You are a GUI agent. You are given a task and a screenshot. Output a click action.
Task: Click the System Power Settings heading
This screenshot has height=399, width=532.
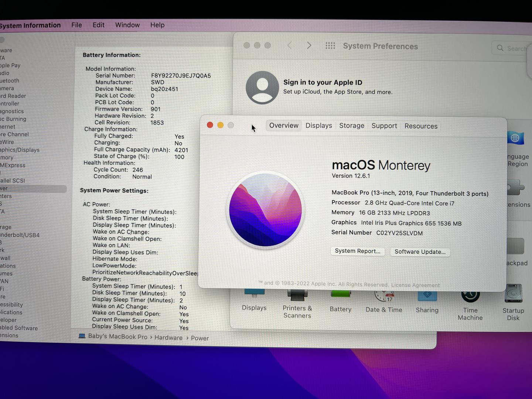(x=114, y=191)
